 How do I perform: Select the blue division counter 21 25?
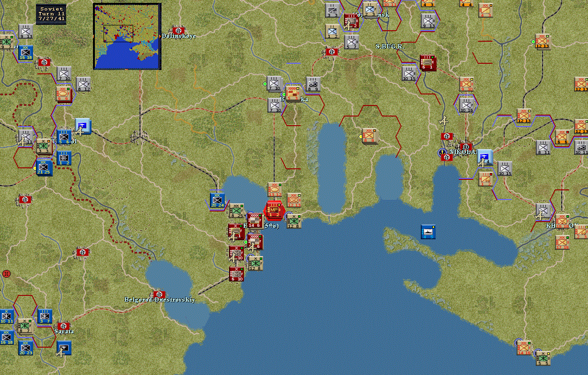tap(44, 167)
